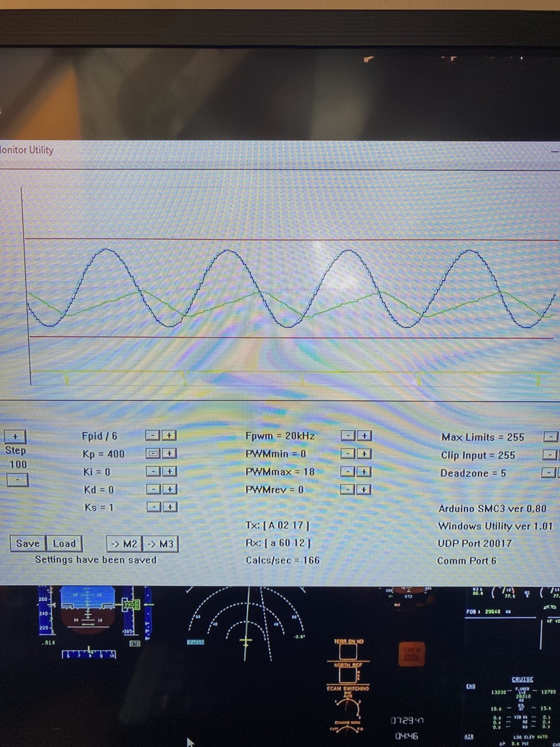The width and height of the screenshot is (560, 747).
Task: Decrease Clip Input with minus button
Action: 550,455
